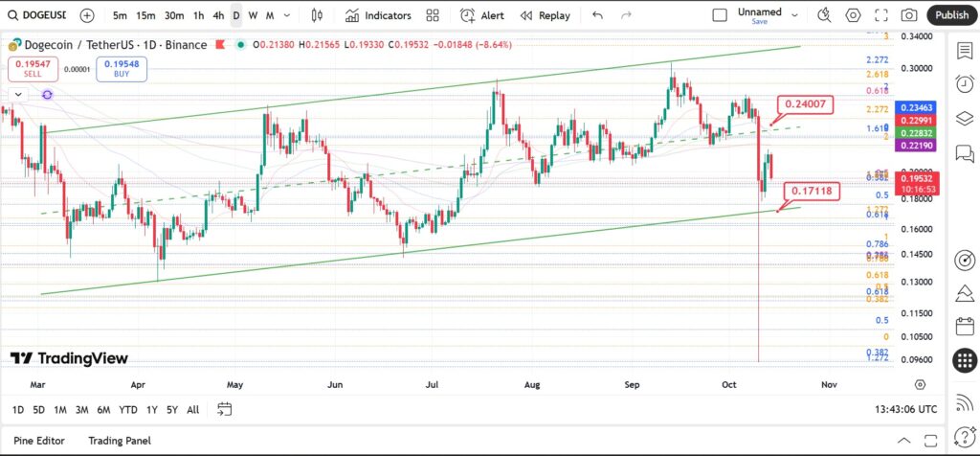Take a chart snapshot with camera icon
The width and height of the screenshot is (980, 456).
tap(909, 15)
